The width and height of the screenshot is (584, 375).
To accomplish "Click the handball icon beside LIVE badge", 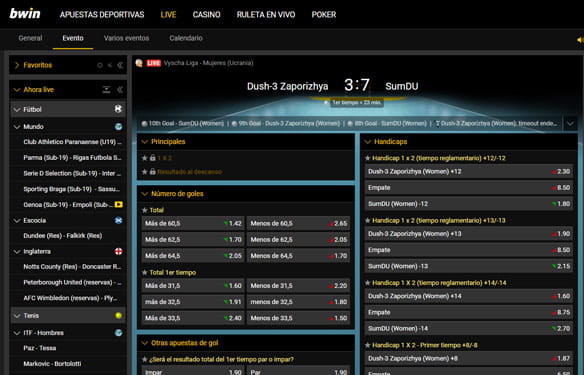I will click(139, 63).
